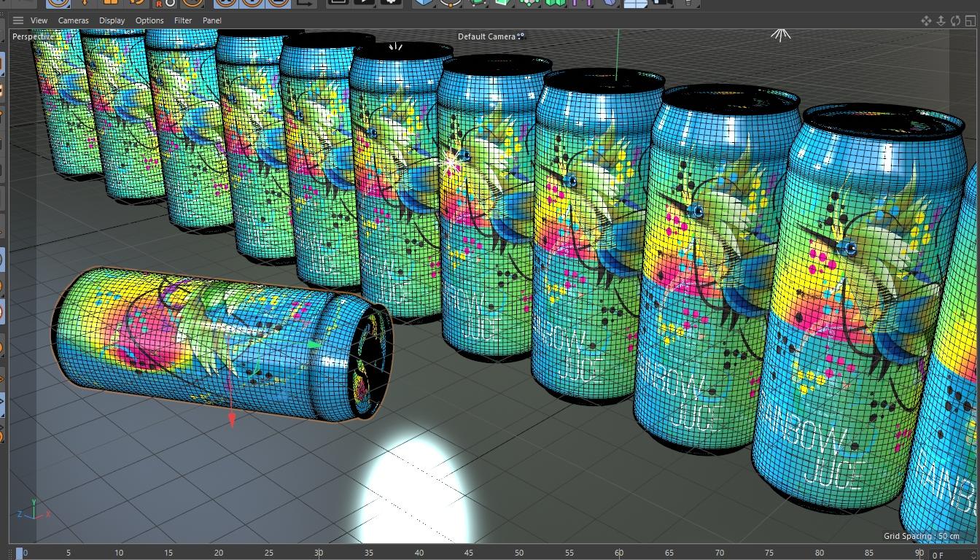
Task: Click the viewport rotate camera icon
Action: point(955,20)
